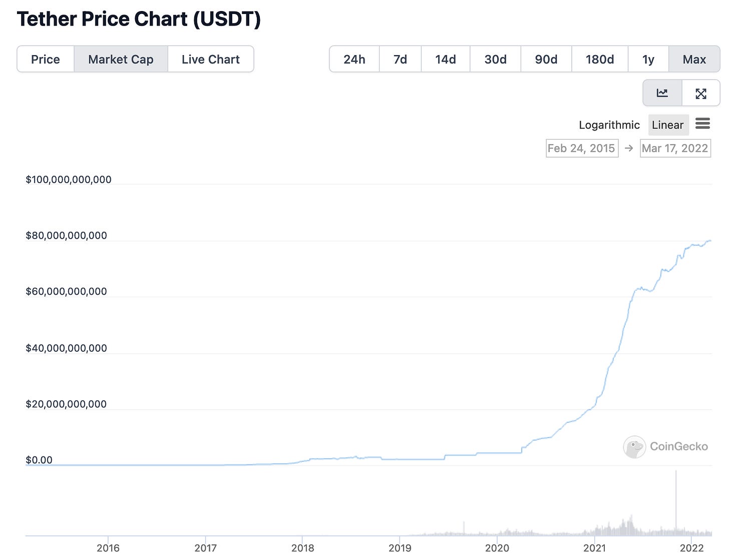
Task: Select the 7d time range
Action: (400, 59)
